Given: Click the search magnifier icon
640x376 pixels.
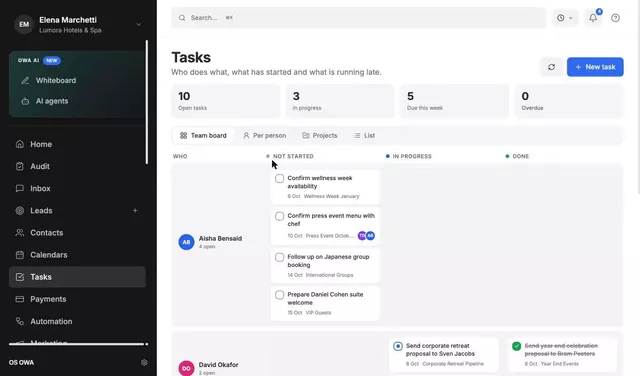Looking at the screenshot, I should [x=182, y=18].
